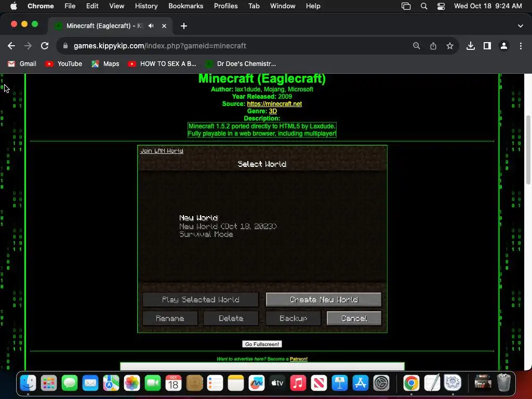This screenshot has width=532, height=399.
Task: Open a new tab with plus button
Action: (x=184, y=26)
